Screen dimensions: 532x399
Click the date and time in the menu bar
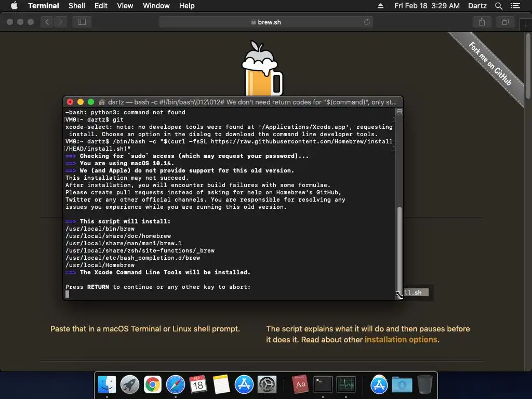tap(427, 6)
